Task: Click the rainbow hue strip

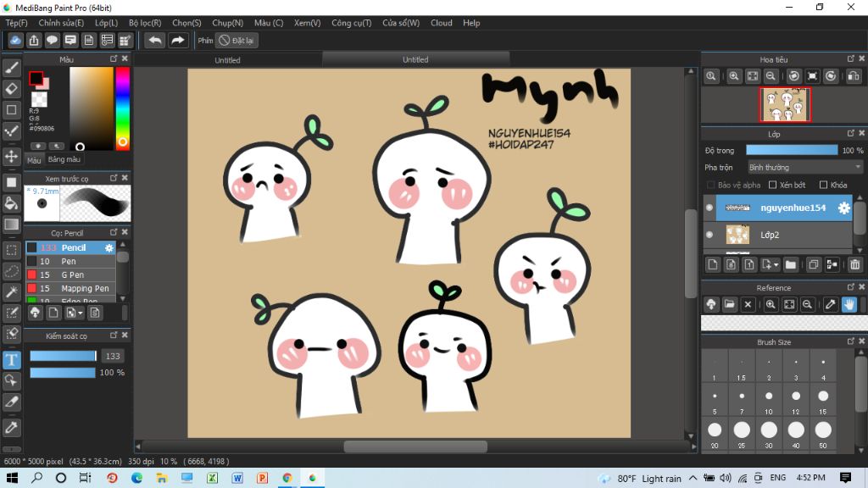Action: 122,108
